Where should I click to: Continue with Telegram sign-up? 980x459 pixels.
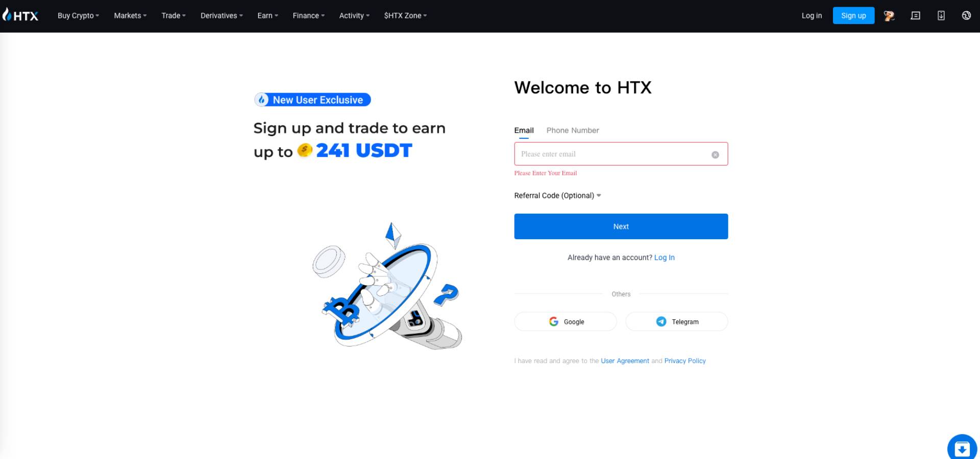click(x=677, y=322)
